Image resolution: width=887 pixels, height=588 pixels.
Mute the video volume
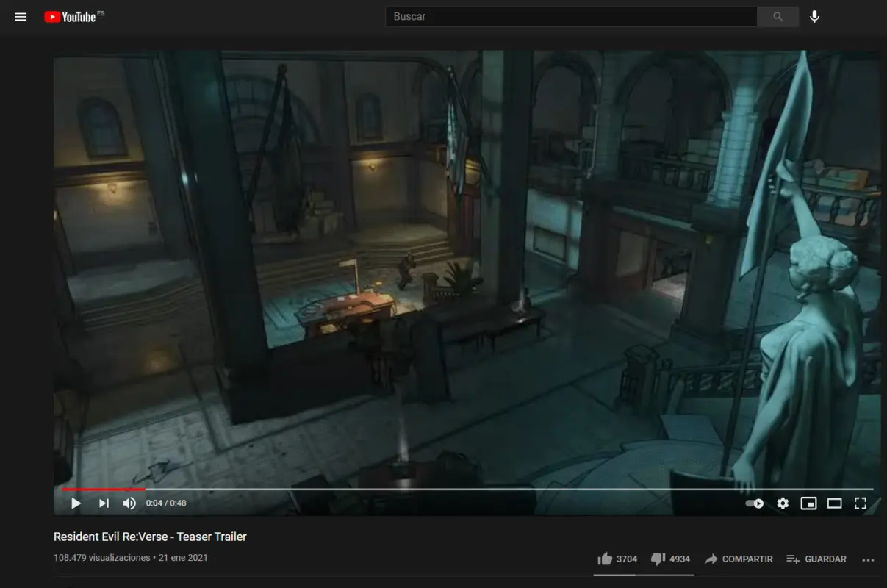129,503
